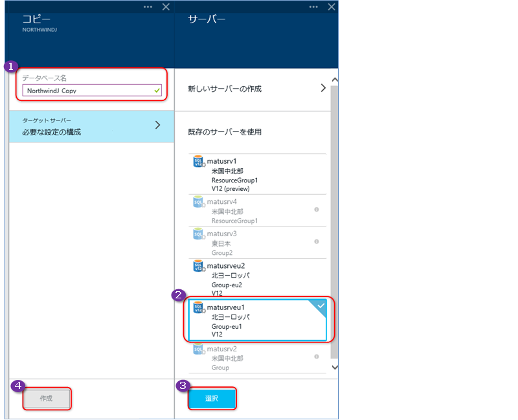Click the server list scroll down arrow
This screenshot has width=518, height=420.
[335, 367]
